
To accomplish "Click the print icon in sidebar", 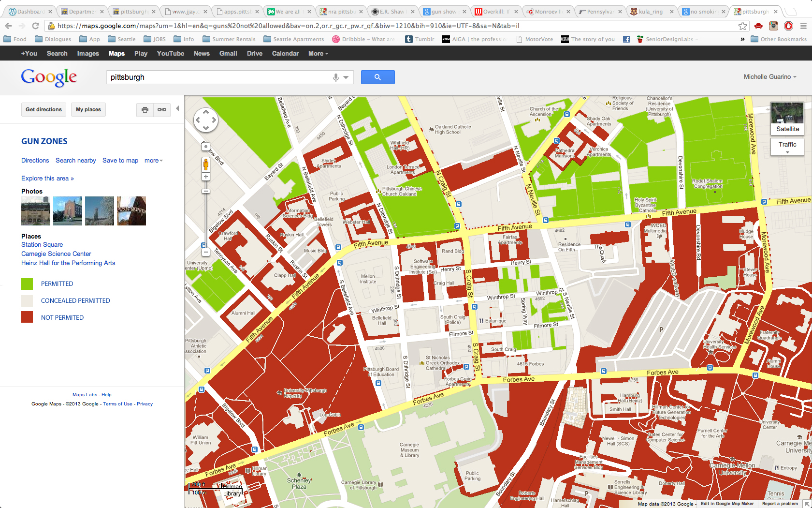I will [x=145, y=110].
